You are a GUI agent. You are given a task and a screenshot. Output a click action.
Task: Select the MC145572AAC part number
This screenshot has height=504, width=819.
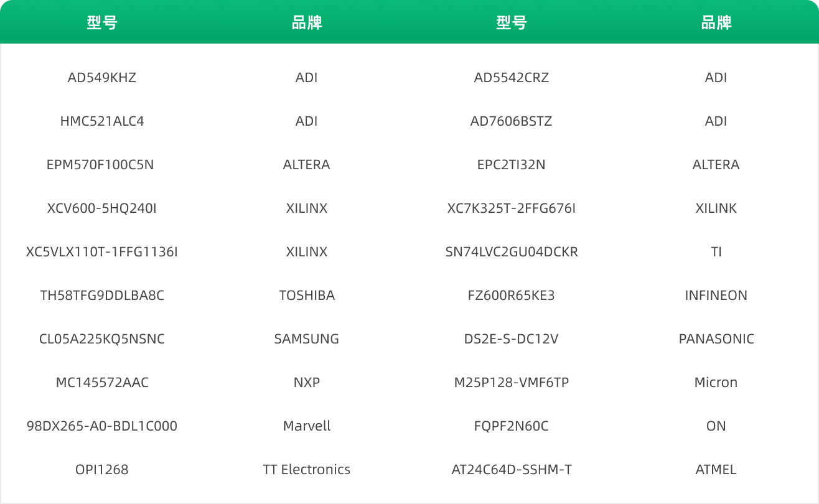pos(102,383)
